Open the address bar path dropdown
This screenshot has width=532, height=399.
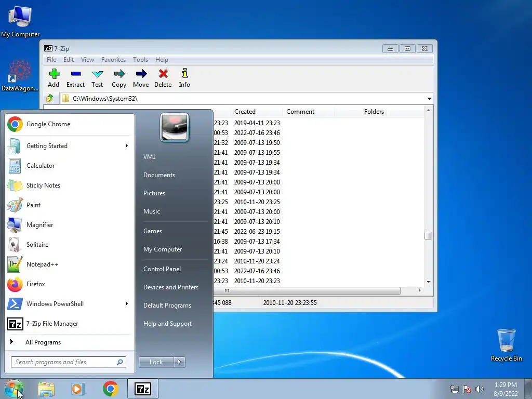coord(429,99)
